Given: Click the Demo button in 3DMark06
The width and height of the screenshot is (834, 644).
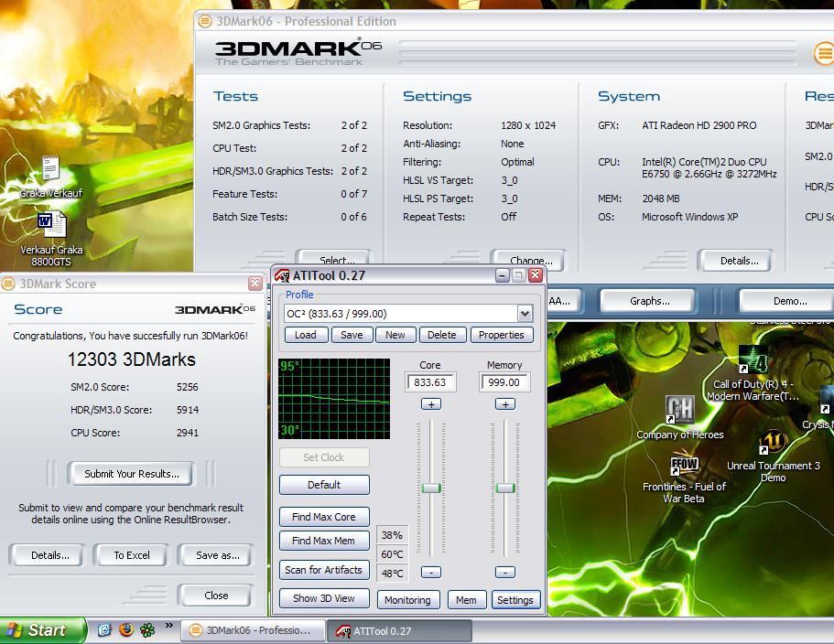Looking at the screenshot, I should click(x=787, y=301).
